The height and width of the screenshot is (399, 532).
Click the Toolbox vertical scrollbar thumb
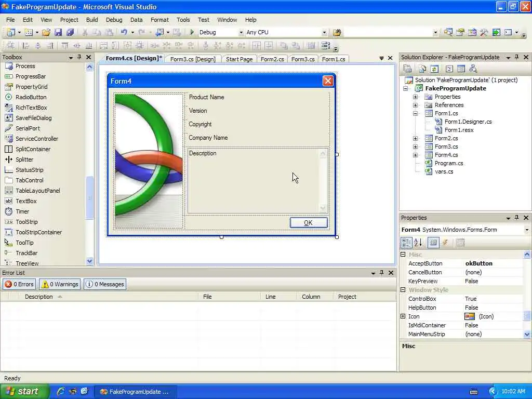89,197
